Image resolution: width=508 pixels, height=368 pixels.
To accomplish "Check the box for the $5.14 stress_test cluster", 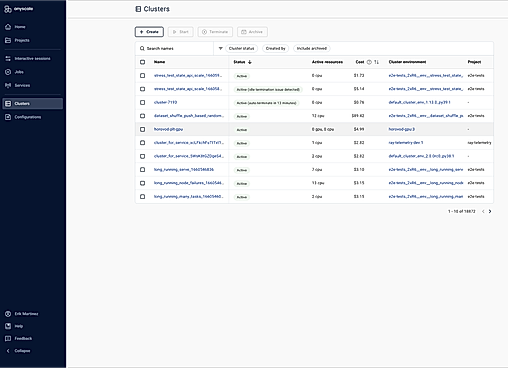I will (143, 89).
